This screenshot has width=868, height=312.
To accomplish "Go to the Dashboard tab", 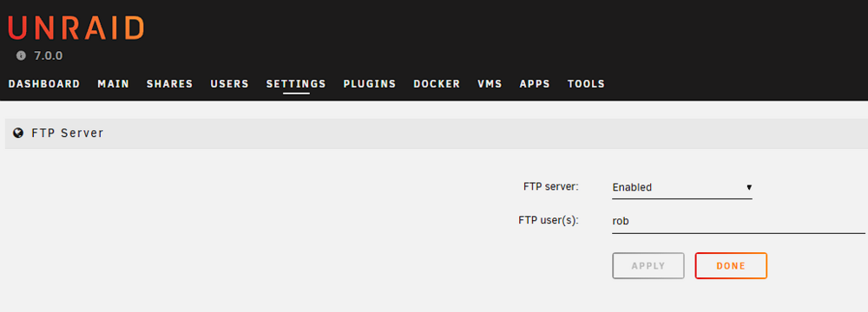I will (x=44, y=84).
